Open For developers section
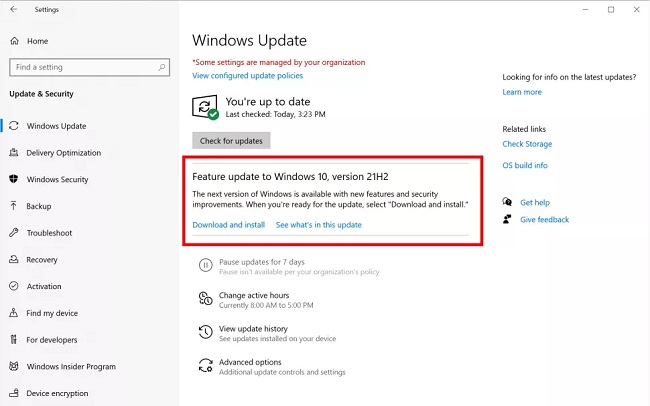This screenshot has width=650, height=406. 52,340
